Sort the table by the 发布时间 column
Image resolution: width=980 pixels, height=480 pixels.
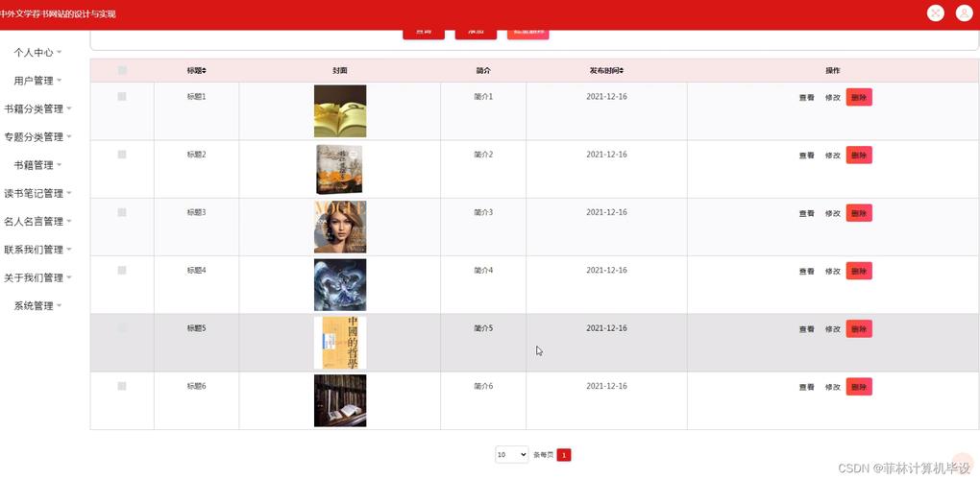point(606,70)
